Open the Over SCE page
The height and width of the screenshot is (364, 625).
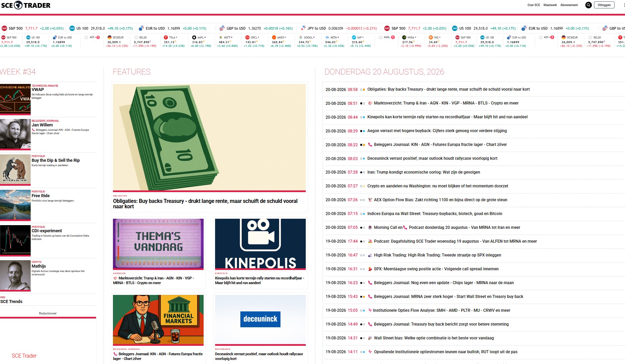[534, 5]
